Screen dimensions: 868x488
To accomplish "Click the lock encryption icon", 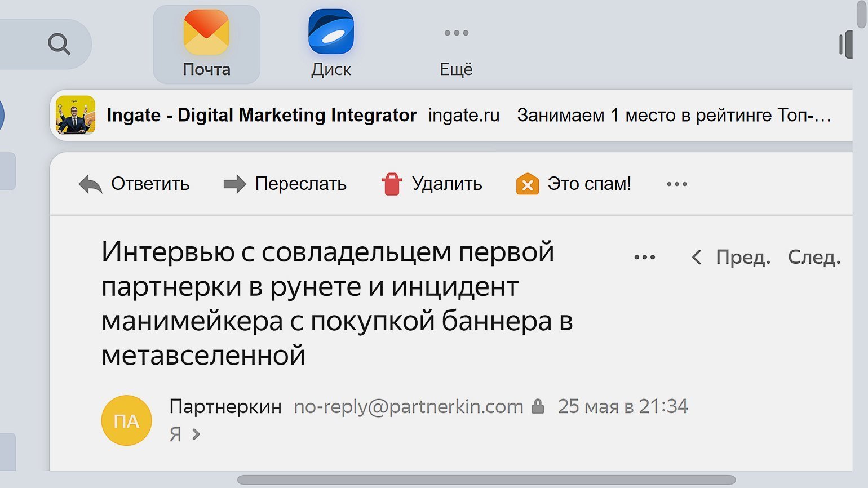I will [538, 406].
